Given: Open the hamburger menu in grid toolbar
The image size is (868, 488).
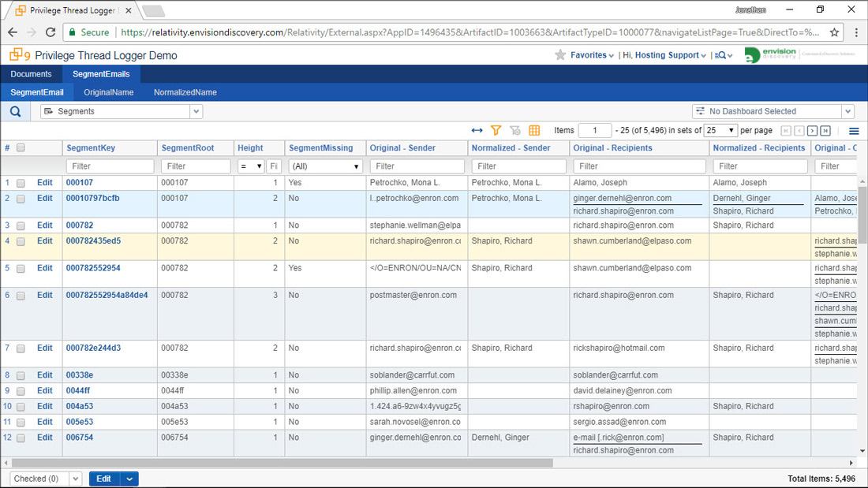Looking at the screenshot, I should (x=854, y=131).
